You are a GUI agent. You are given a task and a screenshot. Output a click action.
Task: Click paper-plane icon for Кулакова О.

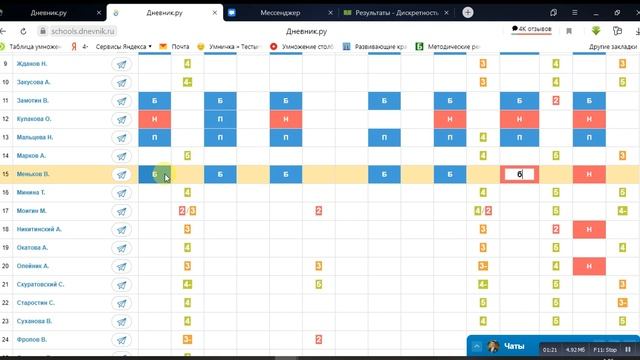tap(122, 120)
